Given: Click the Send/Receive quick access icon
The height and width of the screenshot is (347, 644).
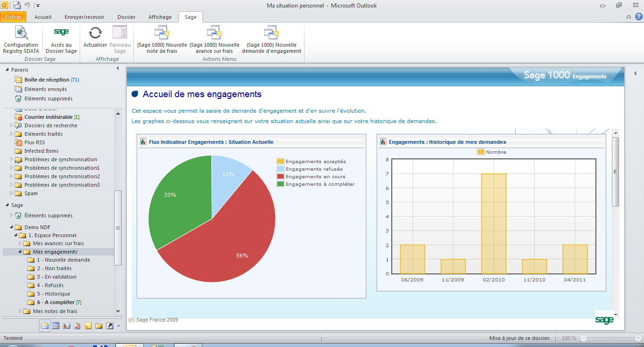Looking at the screenshot, I should click(17, 6).
